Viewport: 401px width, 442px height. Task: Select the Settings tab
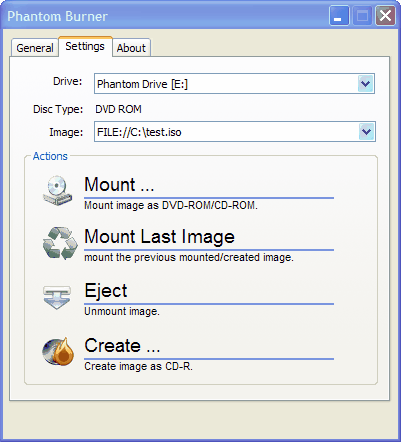coord(85,46)
